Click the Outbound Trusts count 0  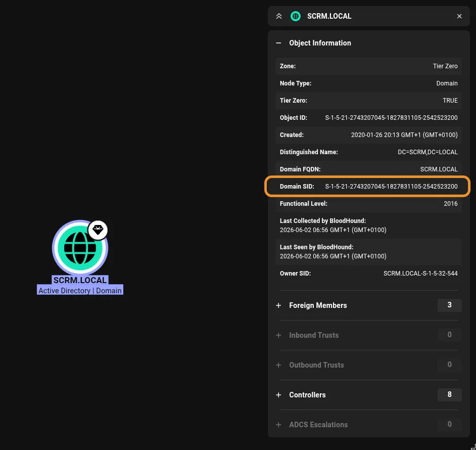coord(449,365)
